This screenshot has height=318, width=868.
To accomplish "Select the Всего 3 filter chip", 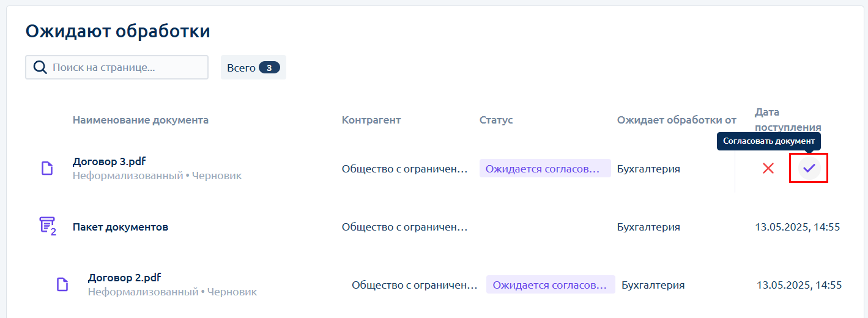I will click(253, 68).
